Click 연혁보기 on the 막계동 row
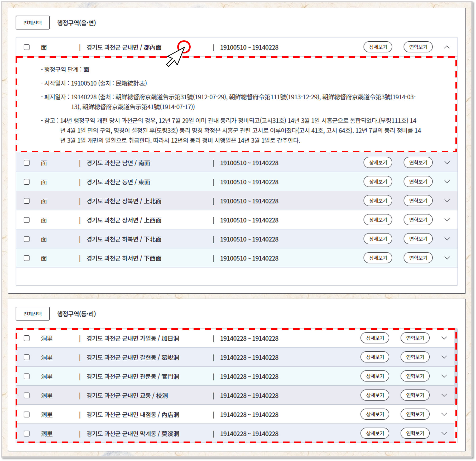The image size is (476, 461). pos(415,433)
